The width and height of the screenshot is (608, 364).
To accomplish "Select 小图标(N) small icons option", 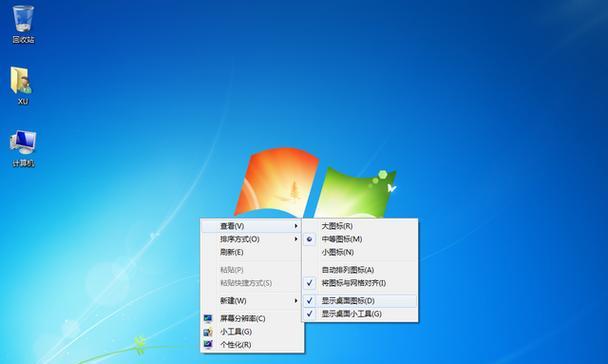I will pos(360,252).
